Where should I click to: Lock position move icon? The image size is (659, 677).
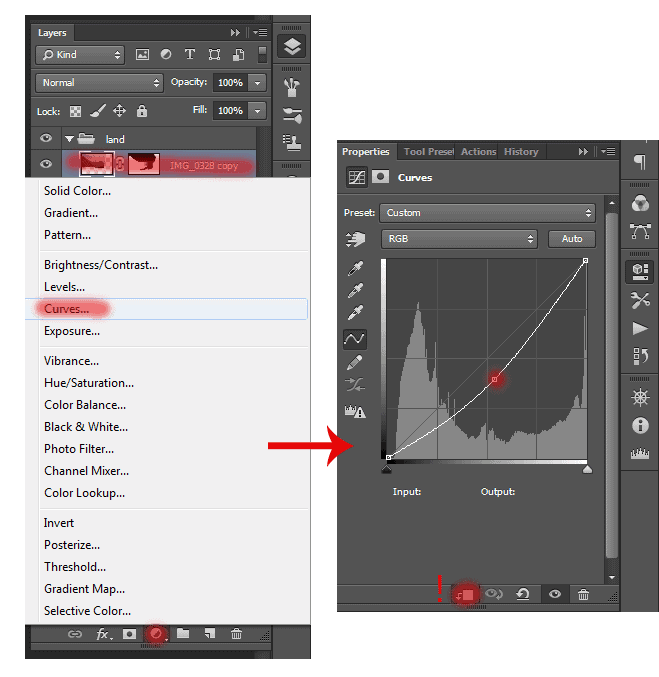120,111
